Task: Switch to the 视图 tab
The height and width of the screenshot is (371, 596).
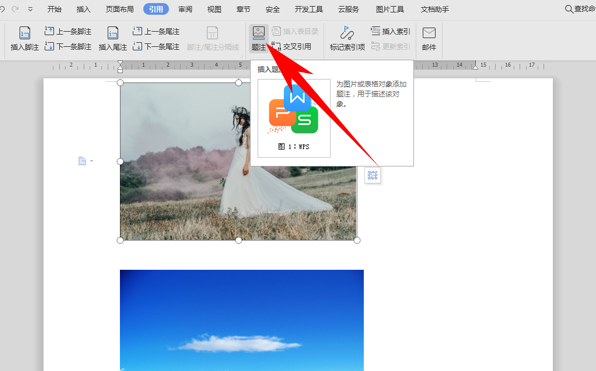Action: click(x=214, y=9)
